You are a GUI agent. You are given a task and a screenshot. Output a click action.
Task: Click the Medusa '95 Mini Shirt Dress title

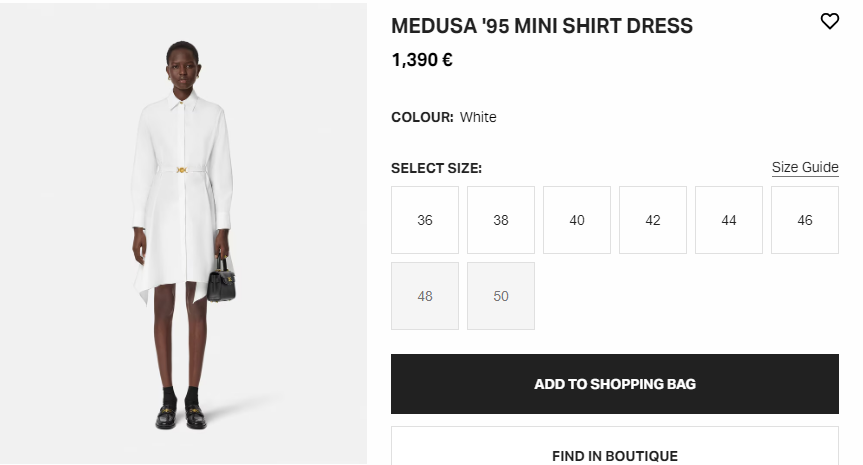(x=541, y=26)
